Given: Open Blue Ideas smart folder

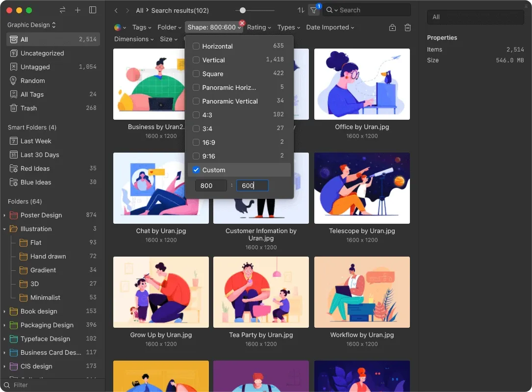Looking at the screenshot, I should (x=53, y=182).
